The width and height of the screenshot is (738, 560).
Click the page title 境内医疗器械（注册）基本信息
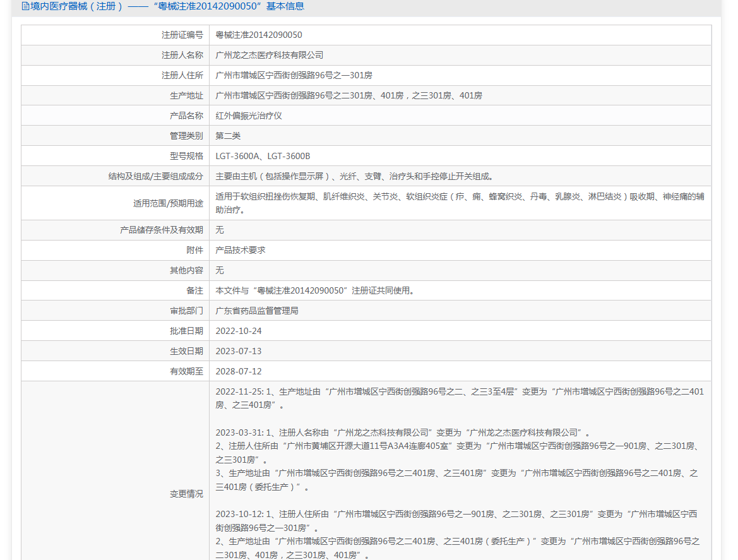tap(167, 6)
